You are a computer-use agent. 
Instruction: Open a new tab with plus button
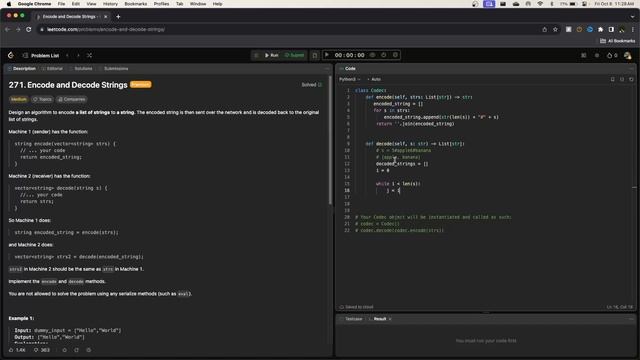pyautogui.click(x=118, y=17)
